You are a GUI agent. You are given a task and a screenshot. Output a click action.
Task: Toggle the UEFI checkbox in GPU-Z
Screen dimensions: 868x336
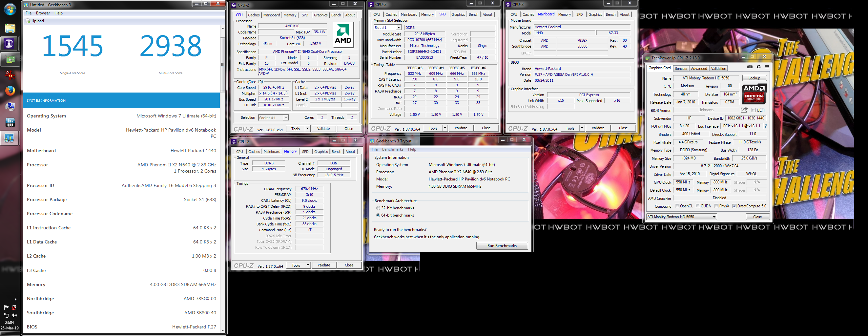[x=754, y=110]
